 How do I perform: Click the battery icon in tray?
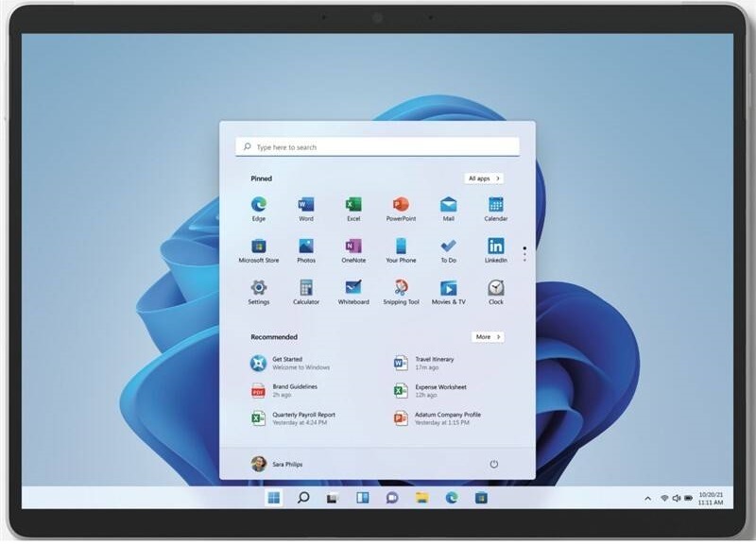[689, 499]
